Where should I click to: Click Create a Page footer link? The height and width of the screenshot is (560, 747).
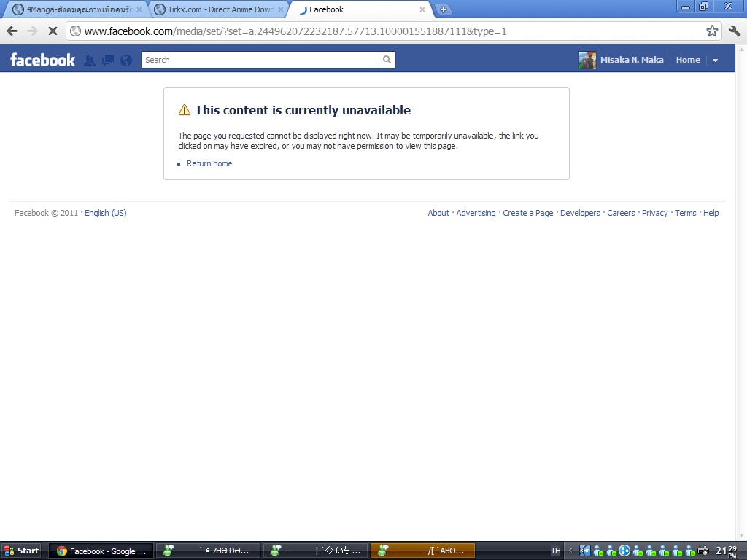click(x=528, y=213)
